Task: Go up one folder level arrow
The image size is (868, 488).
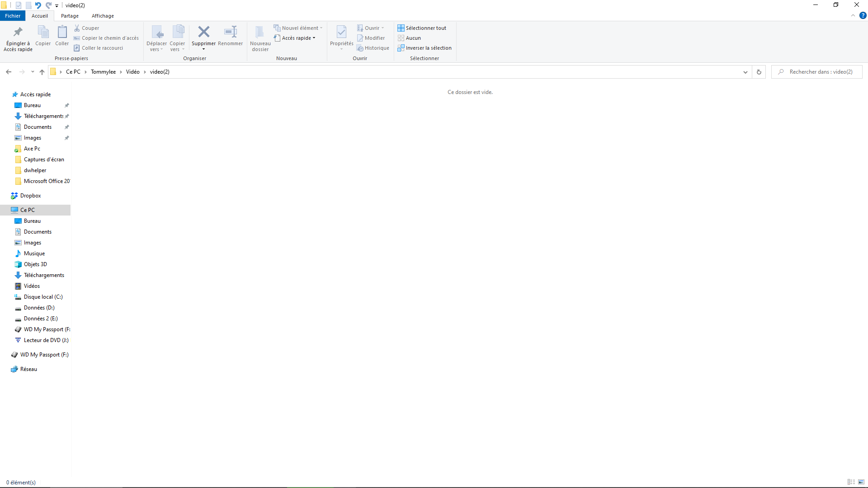Action: (42, 72)
